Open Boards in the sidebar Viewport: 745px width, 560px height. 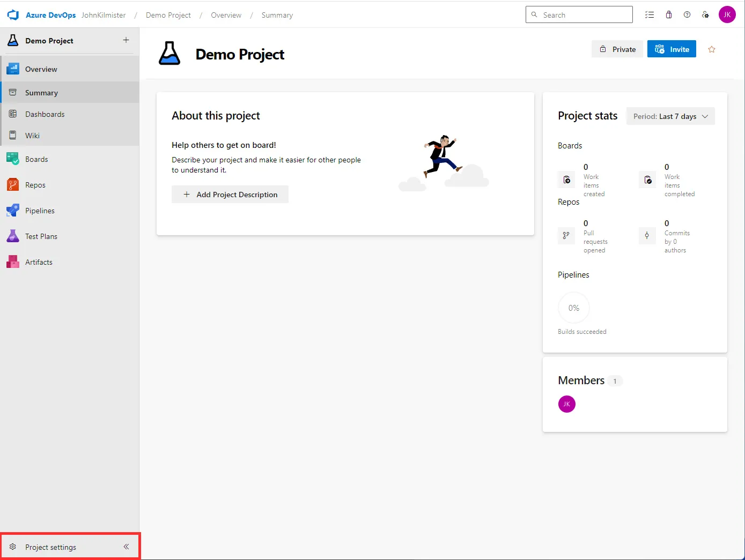point(70,159)
